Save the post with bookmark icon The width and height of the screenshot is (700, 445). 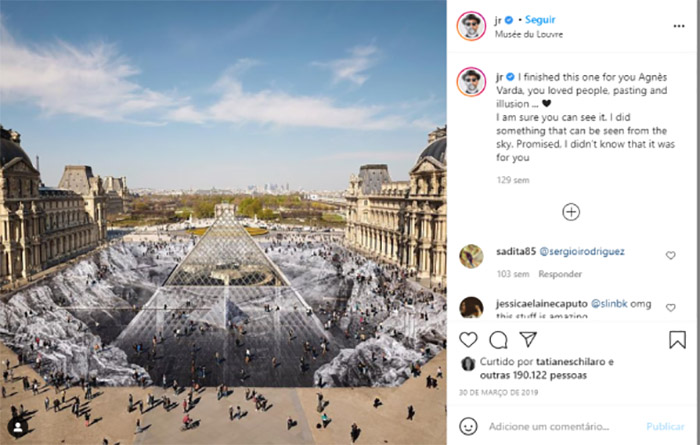(677, 340)
